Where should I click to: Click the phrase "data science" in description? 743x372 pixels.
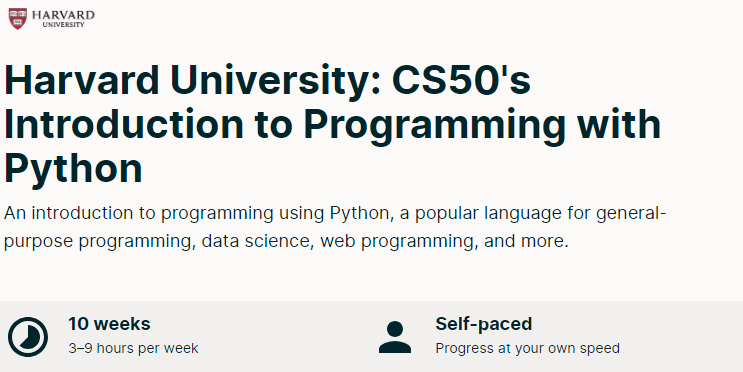[257, 241]
